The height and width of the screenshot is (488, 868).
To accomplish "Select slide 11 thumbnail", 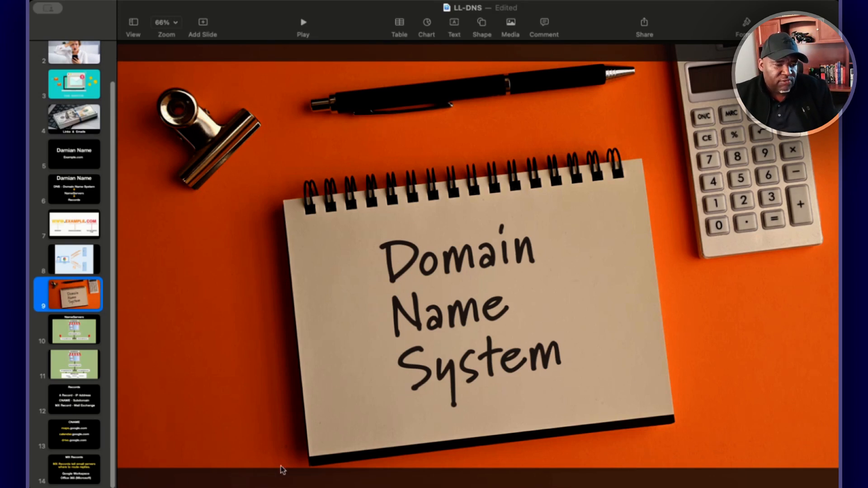I will 74,364.
